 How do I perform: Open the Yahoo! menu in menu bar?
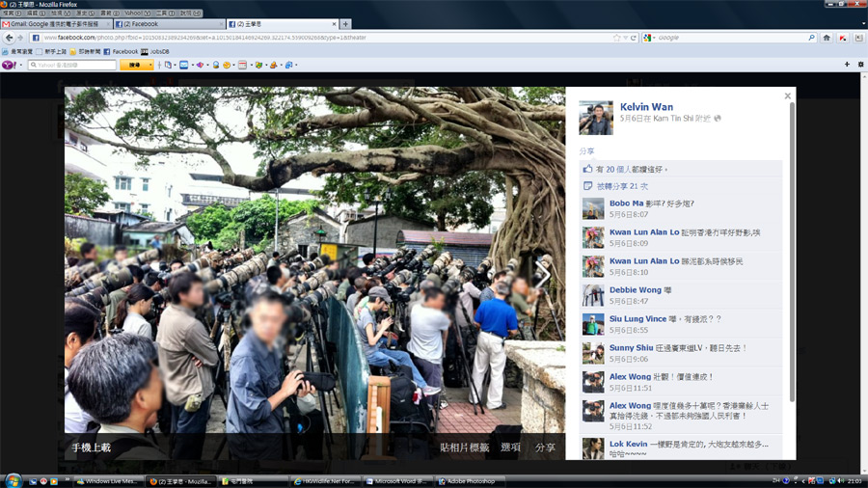coord(133,14)
